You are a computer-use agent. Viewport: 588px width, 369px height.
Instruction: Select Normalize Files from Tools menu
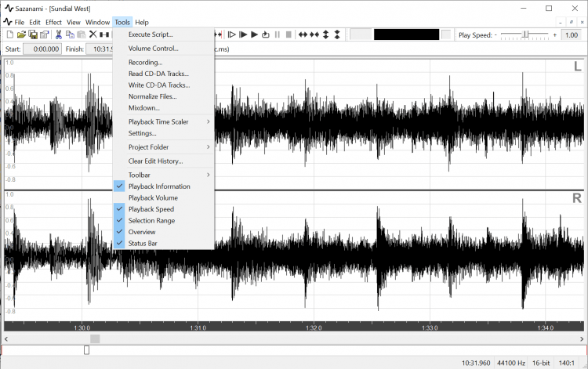coord(152,96)
